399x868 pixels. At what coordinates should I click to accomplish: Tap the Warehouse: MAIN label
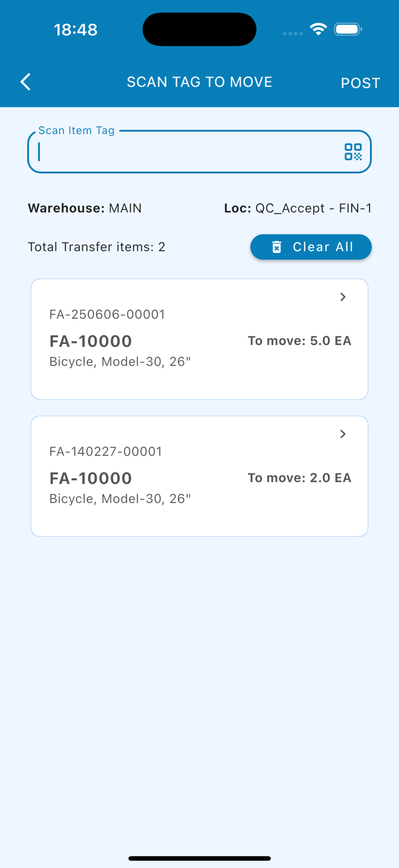point(85,208)
